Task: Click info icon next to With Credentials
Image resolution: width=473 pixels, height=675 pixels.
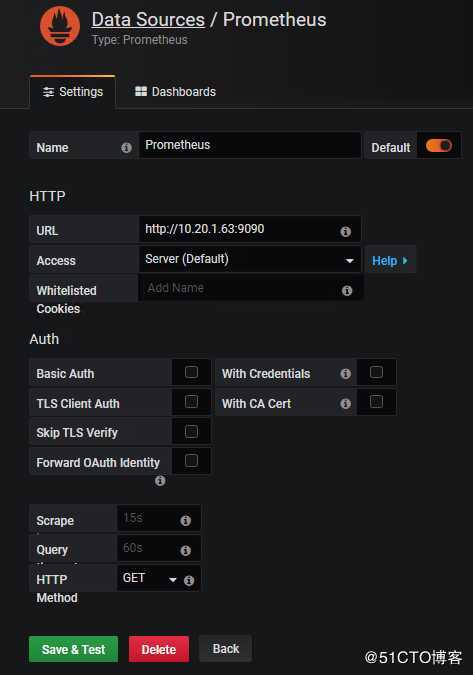Action: (345, 374)
